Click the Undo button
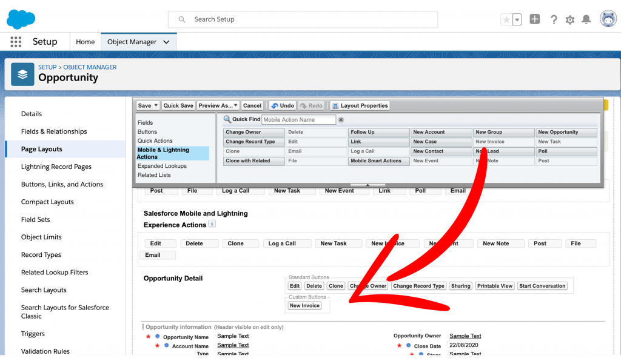The height and width of the screenshot is (364, 621). pos(283,105)
